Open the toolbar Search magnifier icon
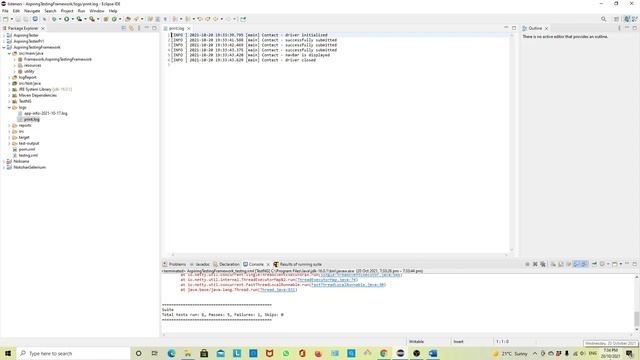The width and height of the screenshot is (640, 360). 603,19
